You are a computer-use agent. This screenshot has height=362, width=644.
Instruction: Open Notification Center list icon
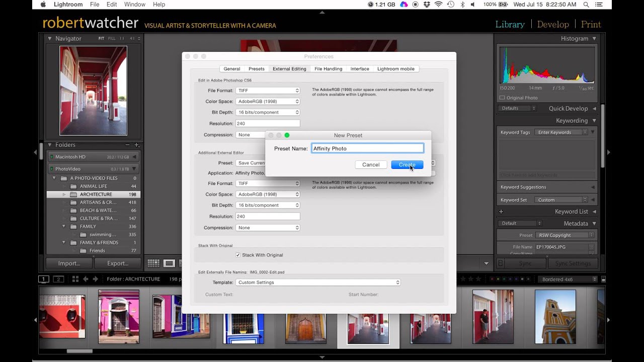[x=600, y=5]
